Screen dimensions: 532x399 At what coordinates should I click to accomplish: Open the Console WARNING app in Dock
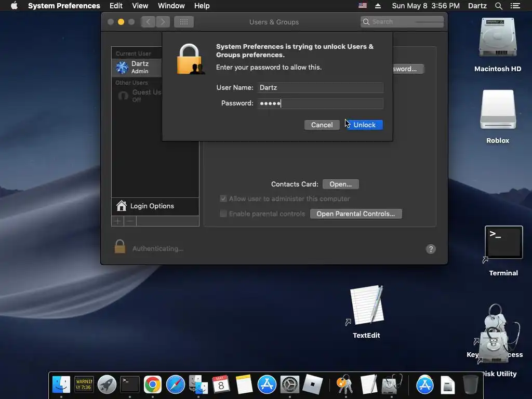tap(84, 384)
